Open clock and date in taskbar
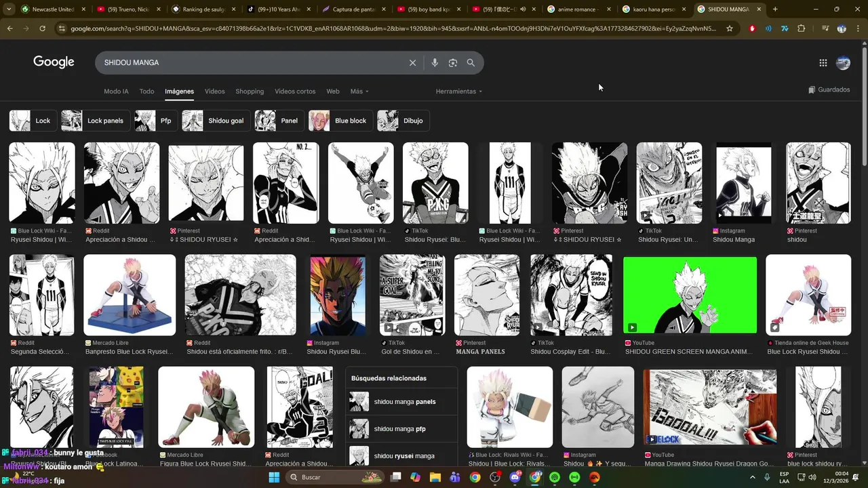 (x=836, y=477)
